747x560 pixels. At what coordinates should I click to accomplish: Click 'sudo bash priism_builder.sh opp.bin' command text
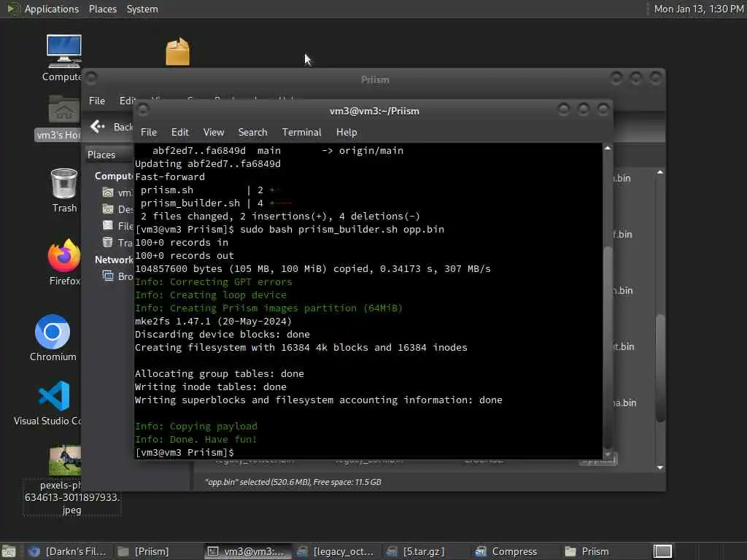(x=341, y=229)
